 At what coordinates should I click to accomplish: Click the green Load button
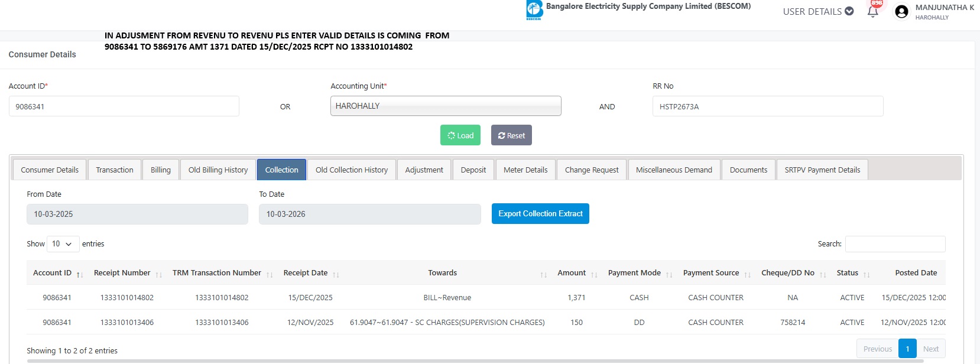(x=460, y=135)
